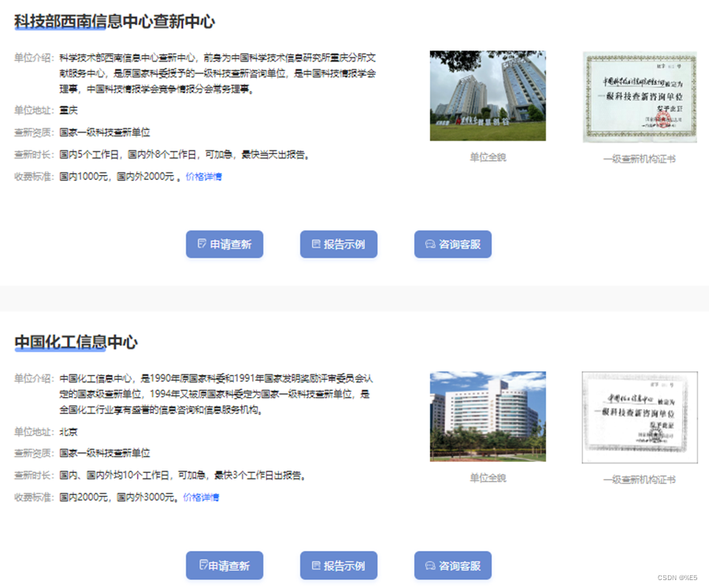The height and width of the screenshot is (588, 709).
Task: Click 国家一级科技查新单位 under 科技部西南信息中心
Action: point(105,132)
